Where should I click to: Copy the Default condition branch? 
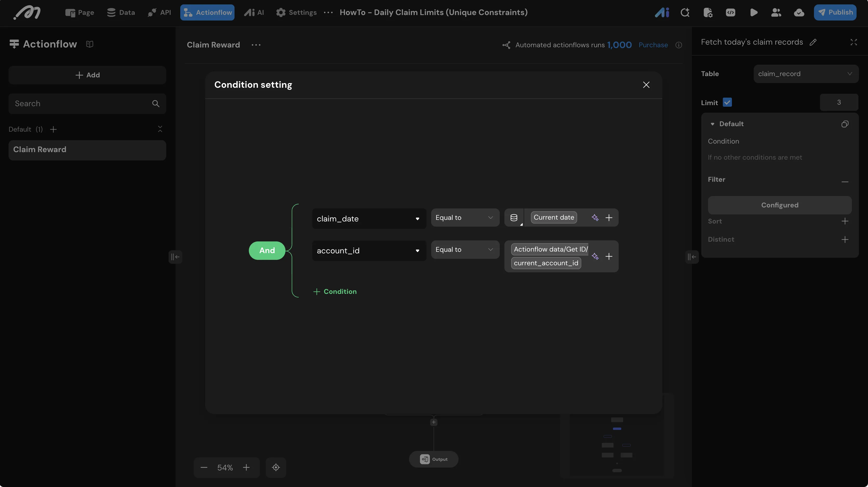[x=845, y=124]
